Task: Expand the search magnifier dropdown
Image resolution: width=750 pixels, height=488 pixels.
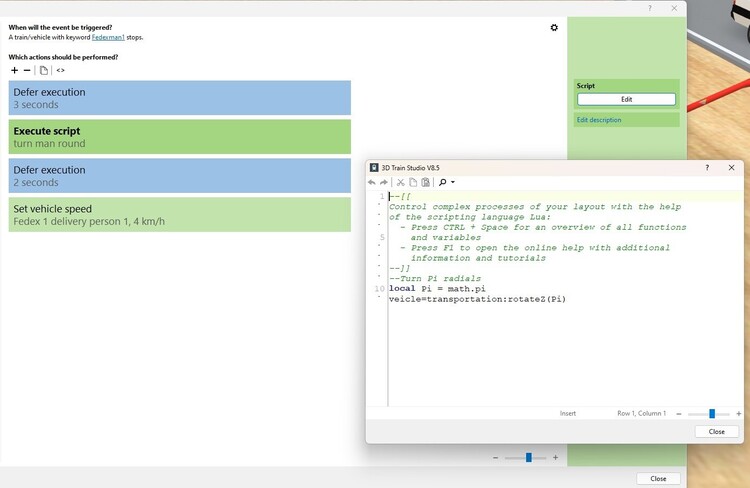Action: click(446, 183)
